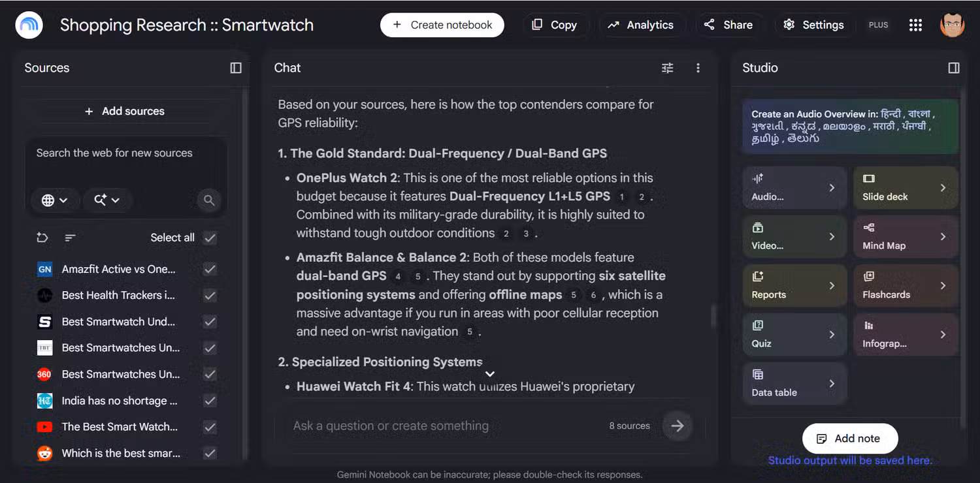Click the source search magnifier icon
980x483 pixels.
[x=209, y=200]
